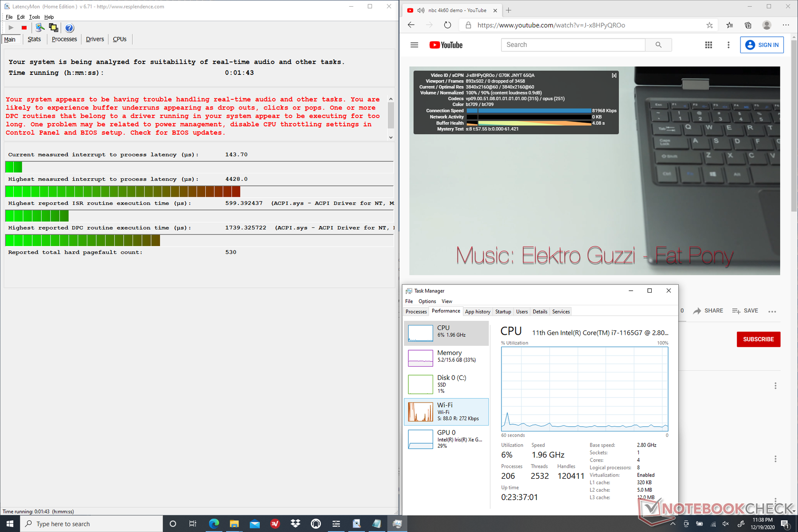Mute the tab via its speaker icon
Image resolution: width=798 pixels, height=532 pixels.
tap(421, 10)
